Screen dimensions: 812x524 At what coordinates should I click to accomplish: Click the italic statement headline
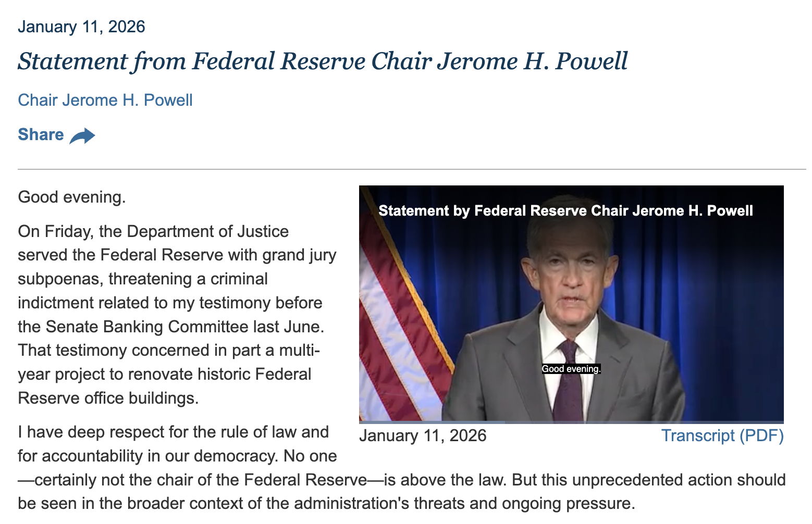[x=323, y=61]
